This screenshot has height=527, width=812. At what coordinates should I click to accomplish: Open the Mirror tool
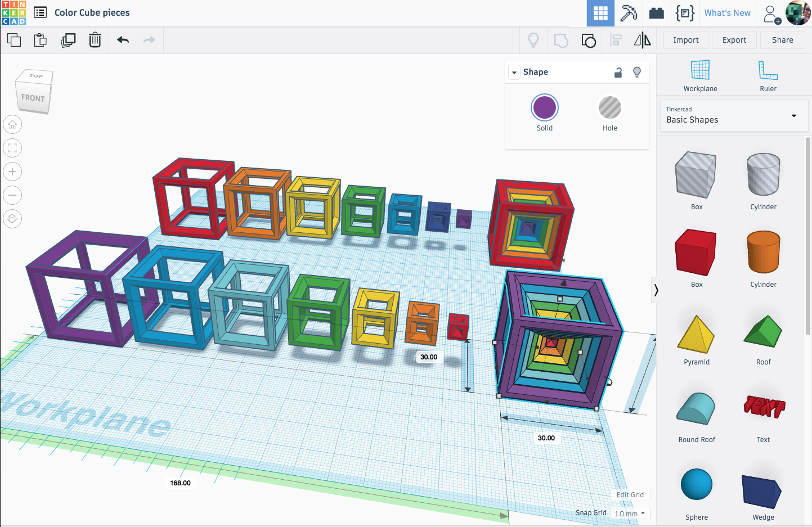pyautogui.click(x=642, y=40)
